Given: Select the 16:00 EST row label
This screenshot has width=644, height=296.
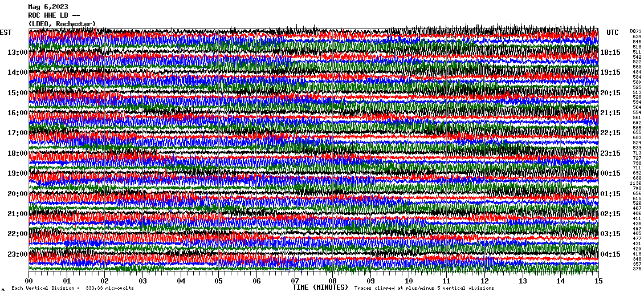Looking at the screenshot, I should tap(18, 113).
